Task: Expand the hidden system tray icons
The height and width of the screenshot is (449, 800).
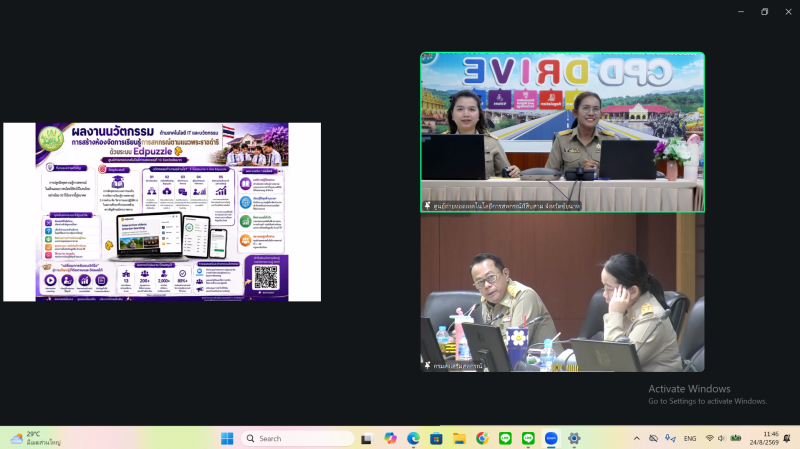Action: (637, 438)
